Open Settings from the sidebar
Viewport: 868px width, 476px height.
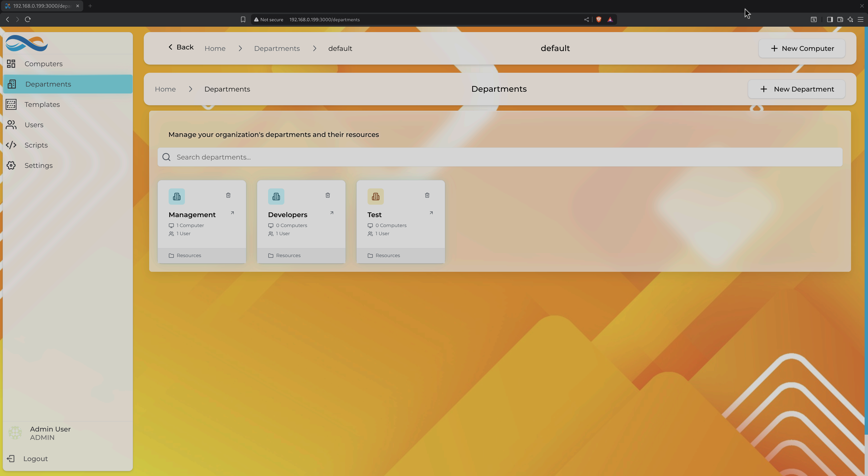[x=38, y=165]
